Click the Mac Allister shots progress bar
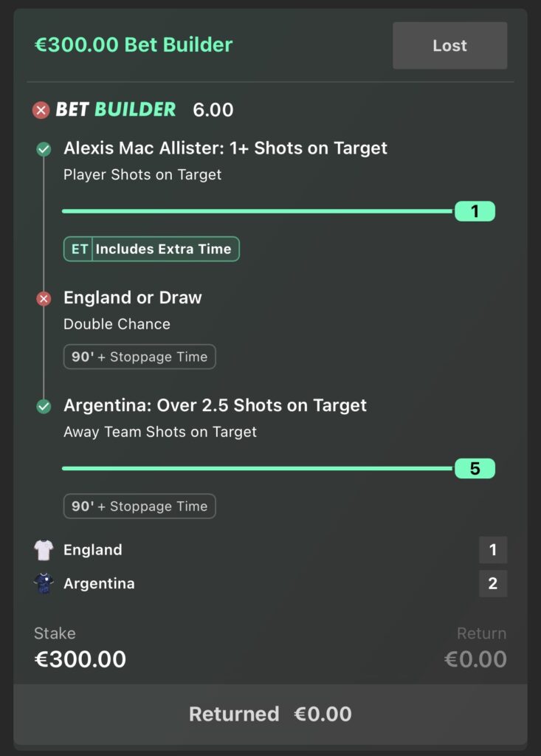The height and width of the screenshot is (756, 541). point(258,211)
